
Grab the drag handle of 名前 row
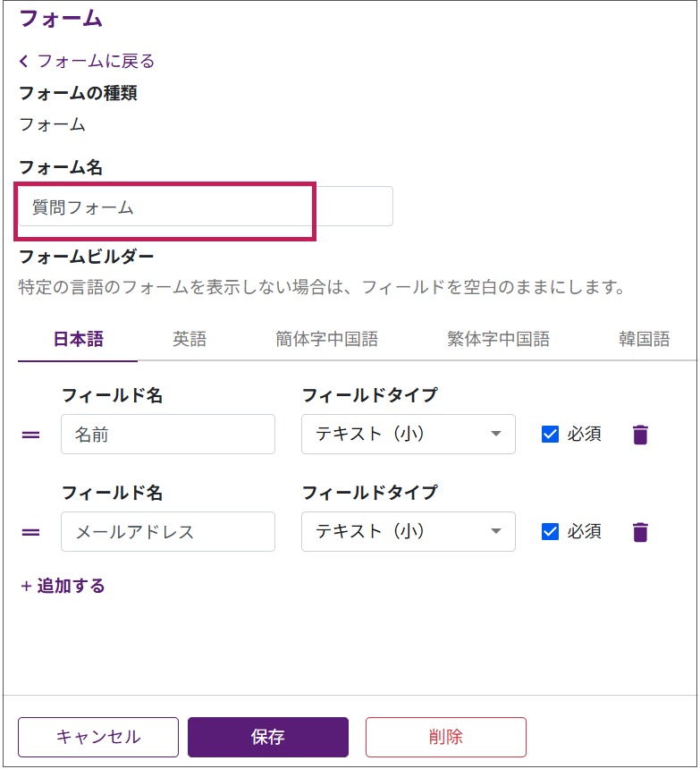click(x=30, y=435)
